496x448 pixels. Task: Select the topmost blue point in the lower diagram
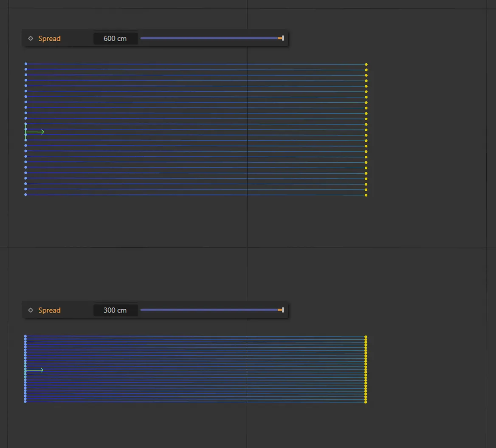click(x=25, y=336)
